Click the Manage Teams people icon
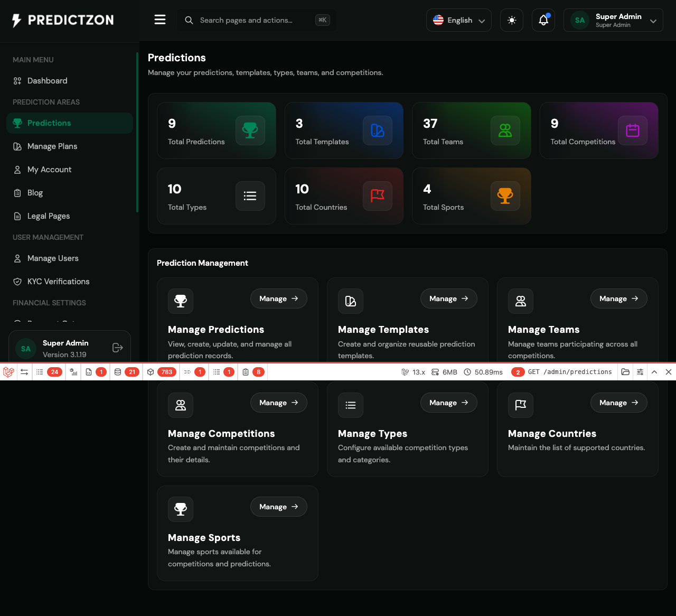Screen dimensions: 676x616 coord(521,301)
